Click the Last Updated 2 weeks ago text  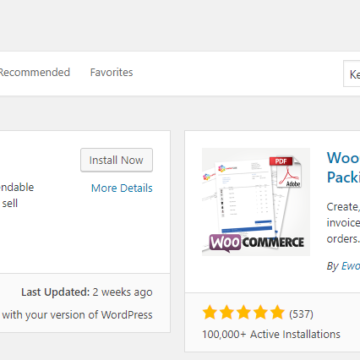[87, 292]
